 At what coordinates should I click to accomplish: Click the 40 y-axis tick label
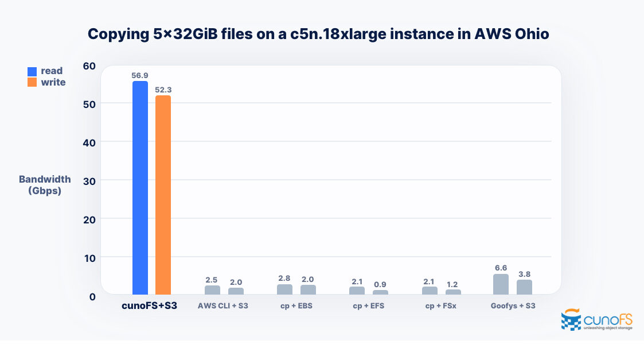(x=89, y=143)
